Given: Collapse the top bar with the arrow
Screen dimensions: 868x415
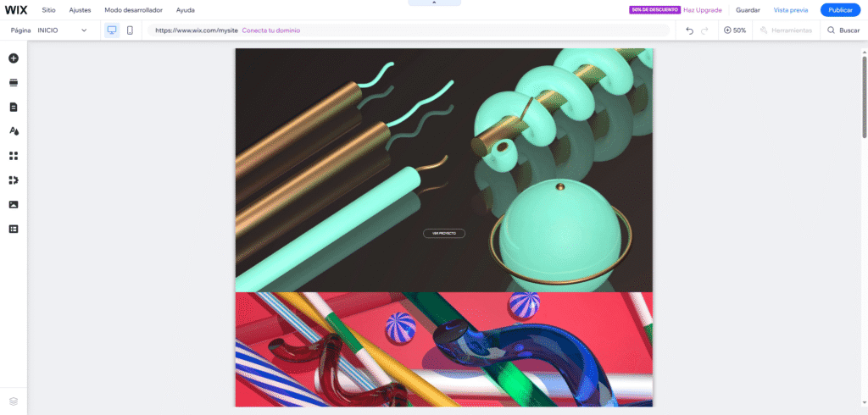Looking at the screenshot, I should (434, 3).
